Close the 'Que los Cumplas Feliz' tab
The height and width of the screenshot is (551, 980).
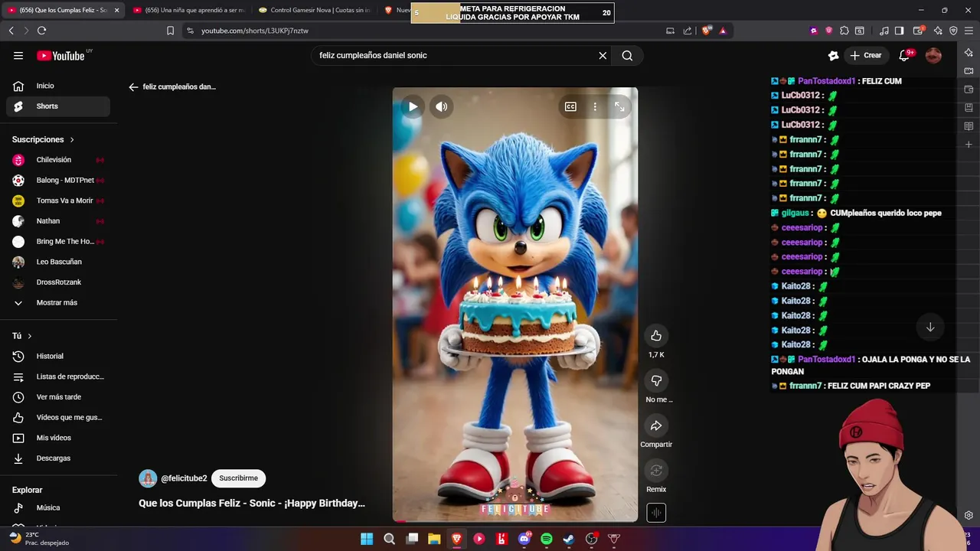tap(116, 10)
